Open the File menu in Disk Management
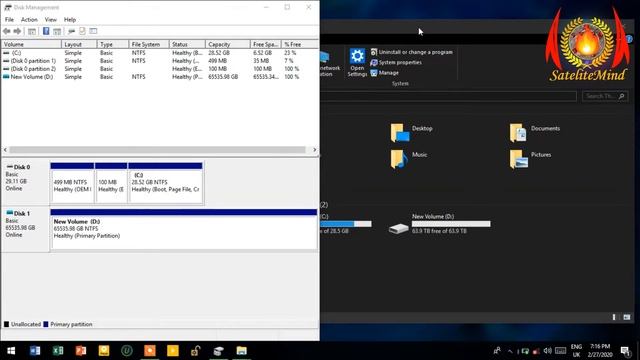The width and height of the screenshot is (640, 360). tap(9, 20)
